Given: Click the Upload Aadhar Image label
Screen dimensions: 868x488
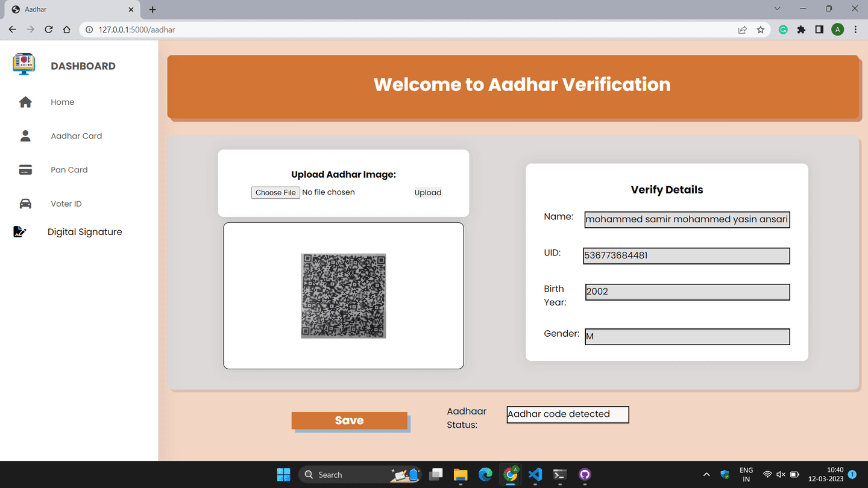Looking at the screenshot, I should pos(344,175).
